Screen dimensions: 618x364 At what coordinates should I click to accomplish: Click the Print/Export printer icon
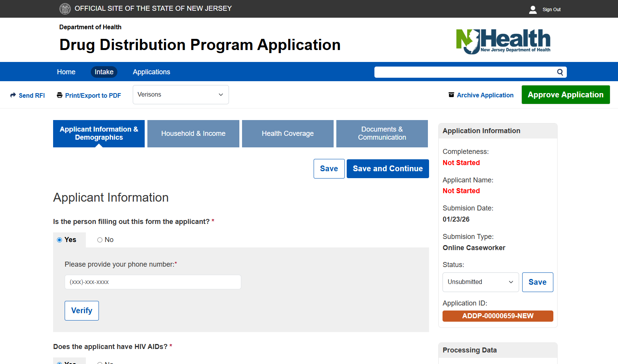[x=60, y=95]
